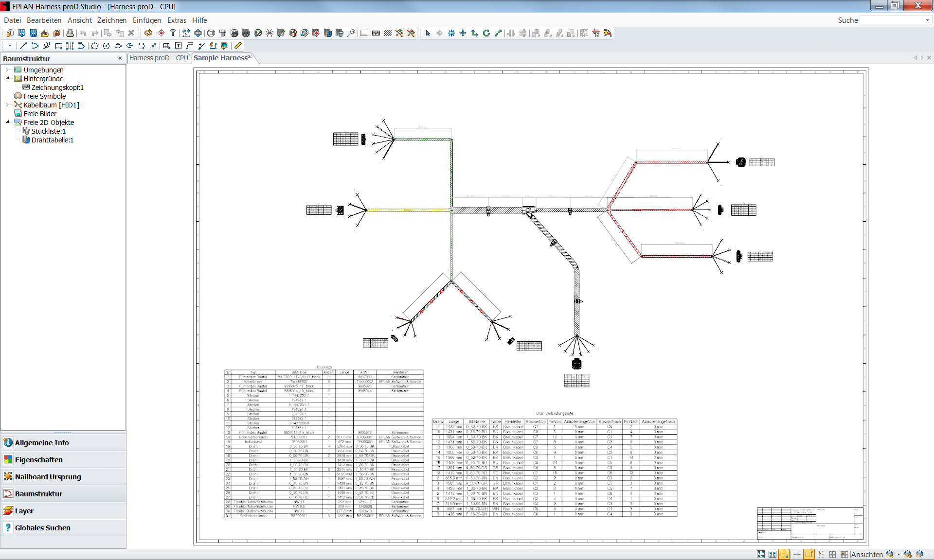
Task: Open the Eigenschaften panel
Action: click(x=39, y=459)
